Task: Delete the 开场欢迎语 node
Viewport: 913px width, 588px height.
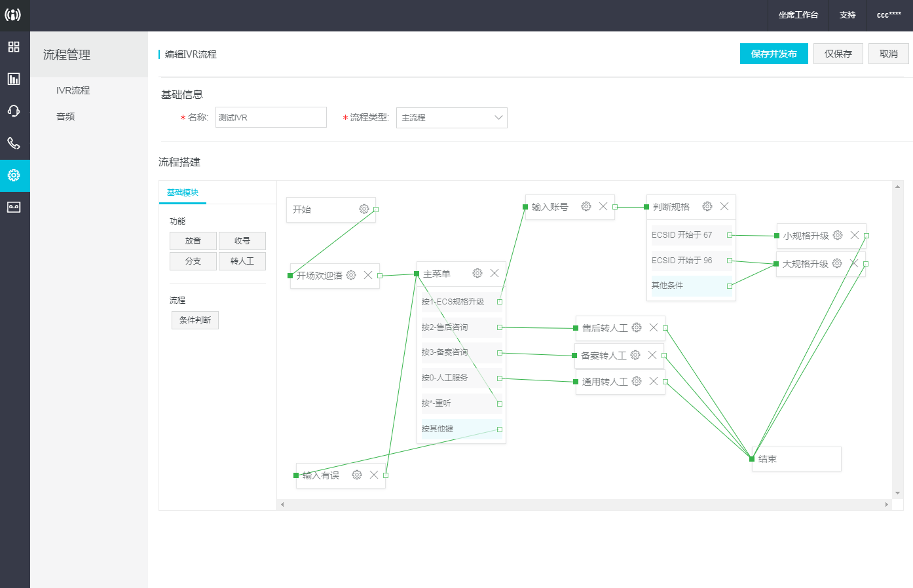Action: tap(368, 275)
